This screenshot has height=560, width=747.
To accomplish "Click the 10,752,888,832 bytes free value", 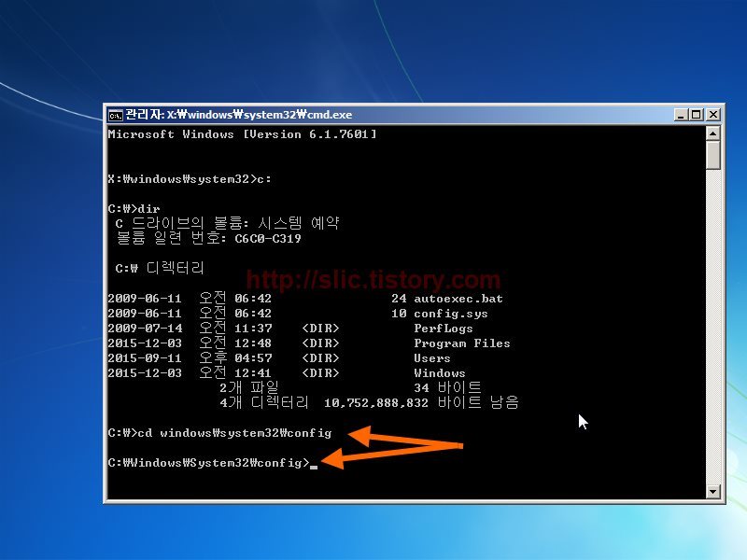I will click(x=376, y=403).
